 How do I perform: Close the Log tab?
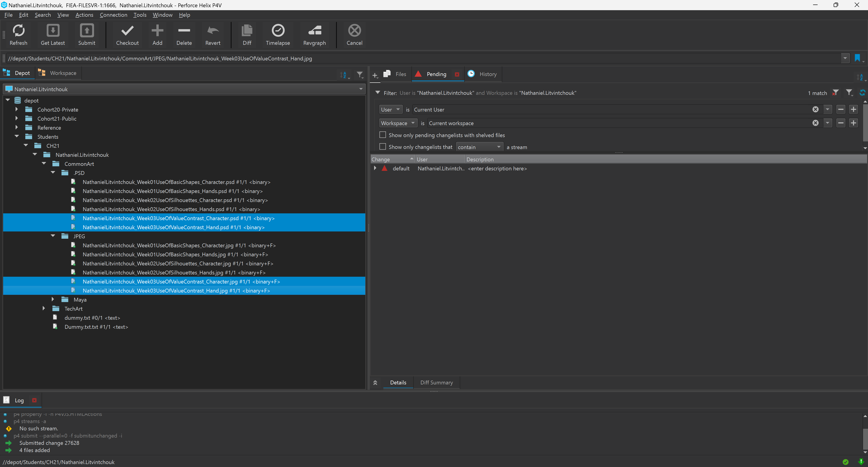point(34,400)
